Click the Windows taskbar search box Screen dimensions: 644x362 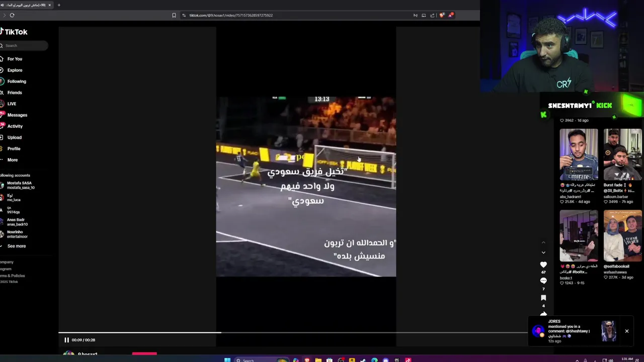[x=263, y=360]
